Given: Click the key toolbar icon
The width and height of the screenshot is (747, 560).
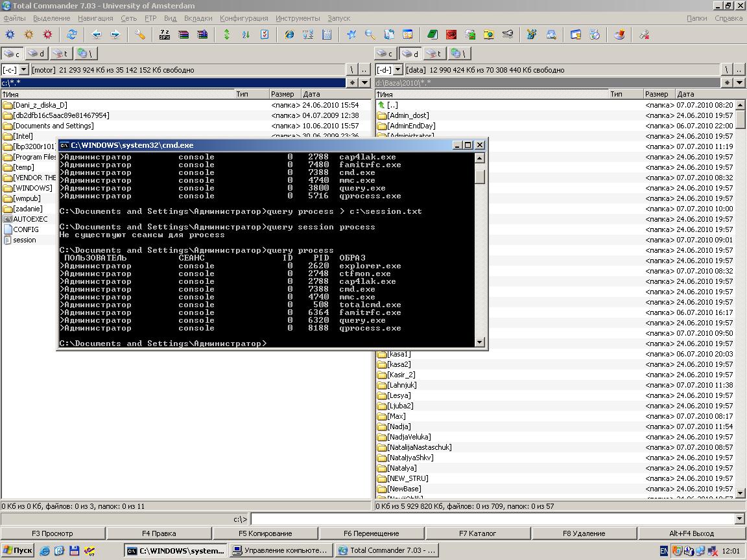Looking at the screenshot, I should pos(508,34).
